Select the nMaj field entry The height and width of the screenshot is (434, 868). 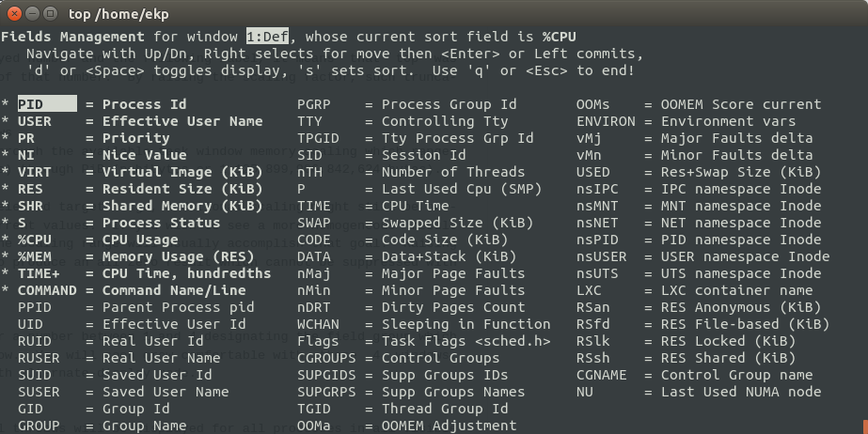[411, 273]
